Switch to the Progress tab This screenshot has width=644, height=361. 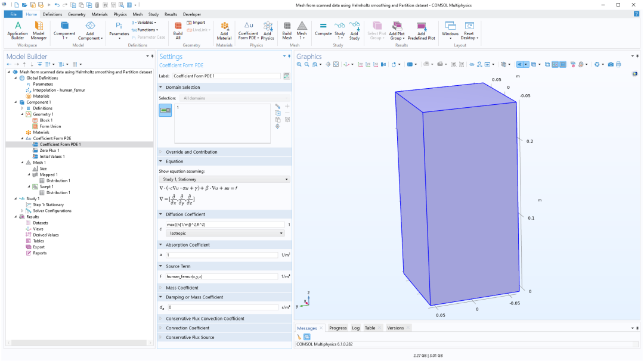click(338, 328)
